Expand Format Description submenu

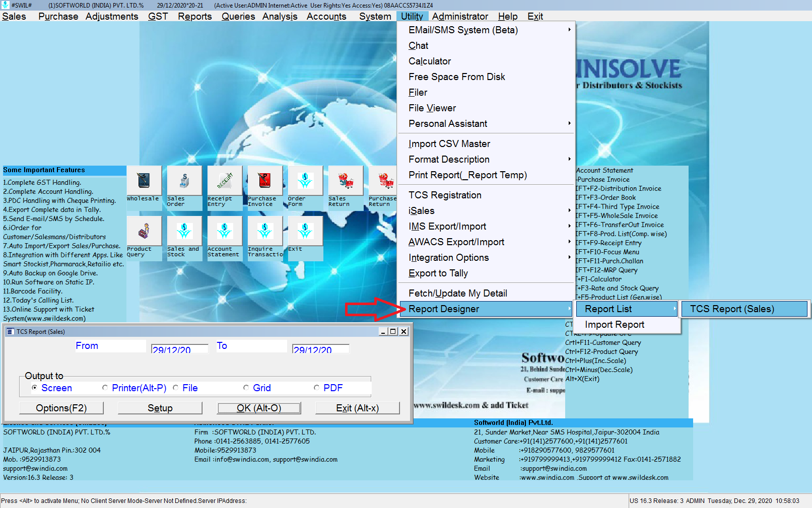click(486, 159)
